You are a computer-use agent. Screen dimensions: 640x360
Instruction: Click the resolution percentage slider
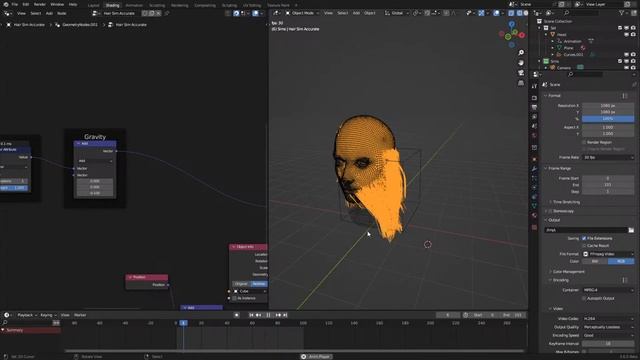(x=608, y=119)
